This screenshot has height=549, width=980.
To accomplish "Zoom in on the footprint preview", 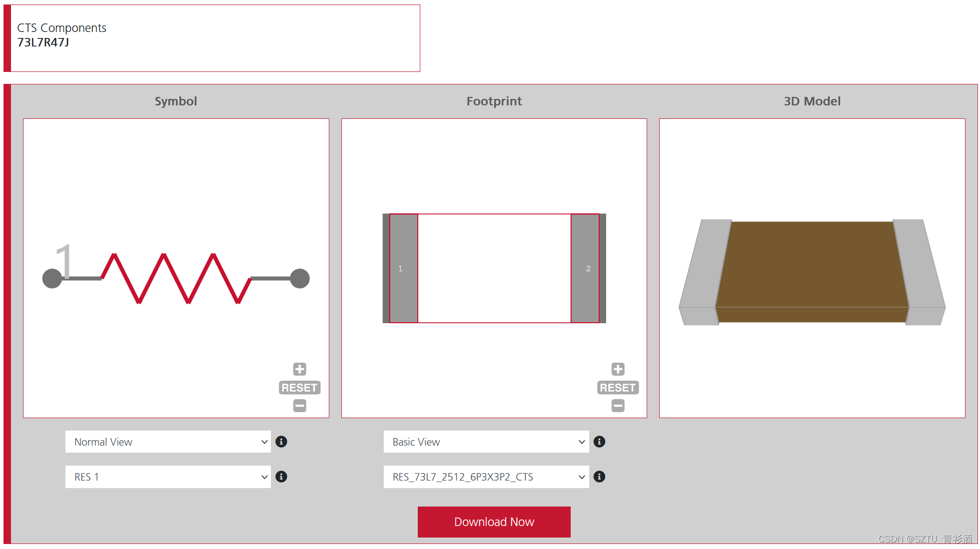I will pyautogui.click(x=618, y=369).
